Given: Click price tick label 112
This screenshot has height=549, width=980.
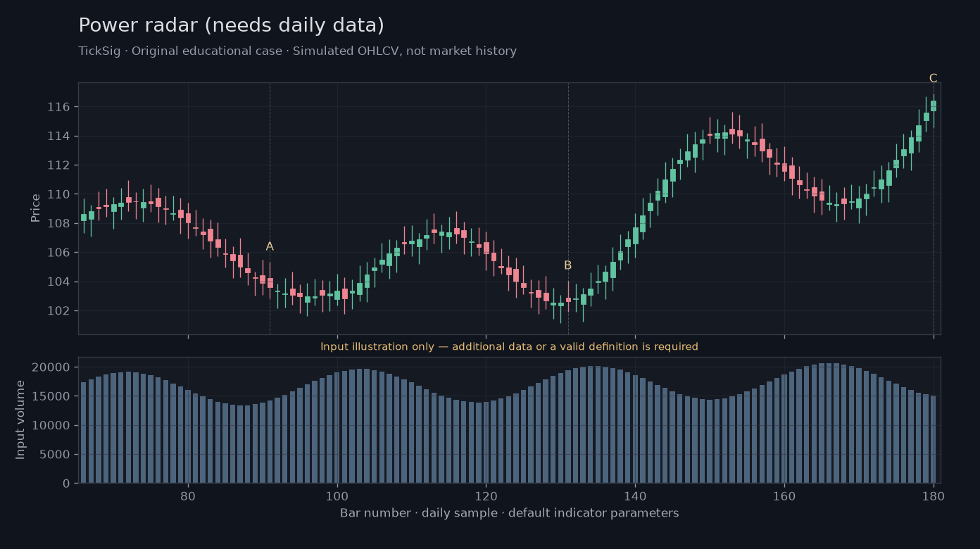Looking at the screenshot, I should click(x=59, y=165).
